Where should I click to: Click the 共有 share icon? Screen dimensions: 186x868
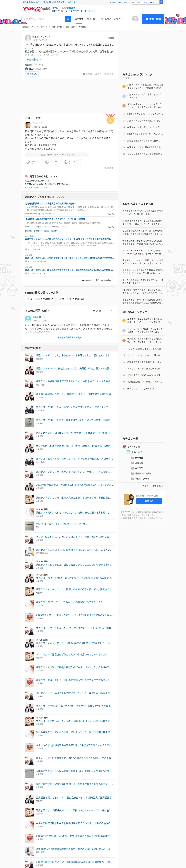point(98,74)
